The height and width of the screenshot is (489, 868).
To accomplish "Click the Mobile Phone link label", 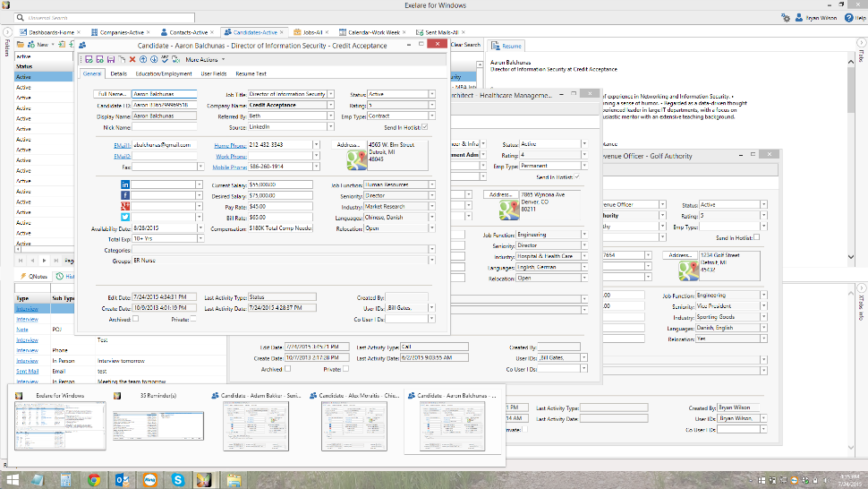I will [x=231, y=167].
